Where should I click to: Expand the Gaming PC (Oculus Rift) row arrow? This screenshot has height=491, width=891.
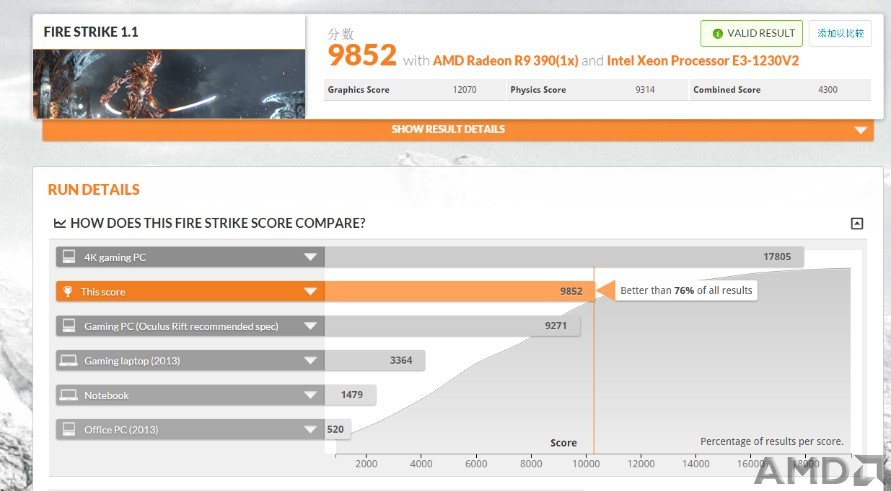(x=310, y=326)
